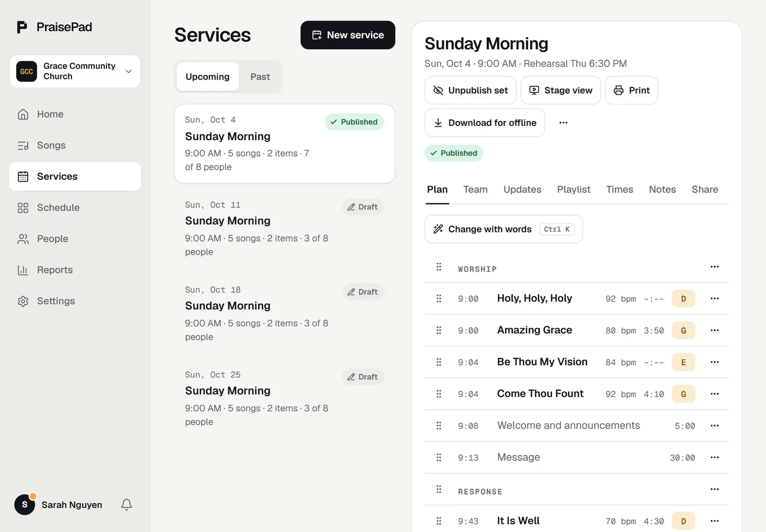Open Songs in the sidebar
The width and height of the screenshot is (766, 532).
click(75, 145)
